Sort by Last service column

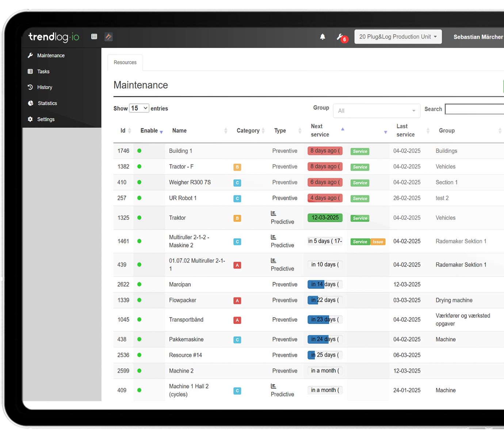pyautogui.click(x=413, y=130)
